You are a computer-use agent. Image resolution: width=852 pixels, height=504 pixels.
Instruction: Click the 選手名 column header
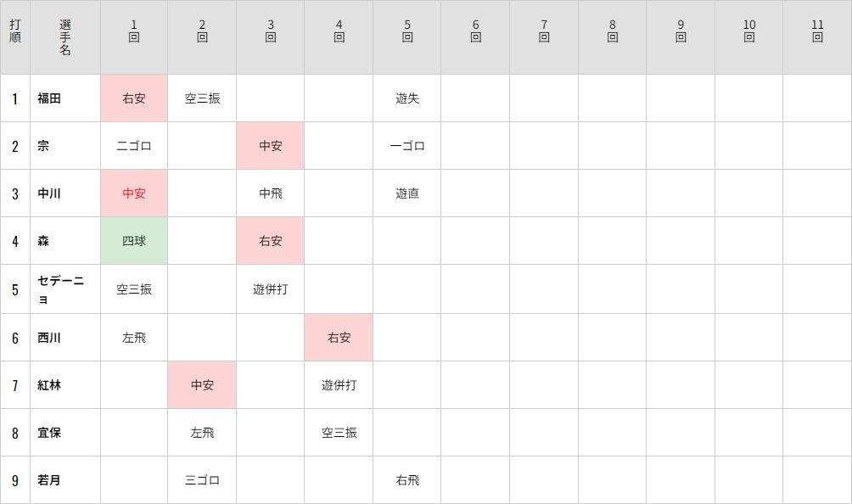point(65,37)
